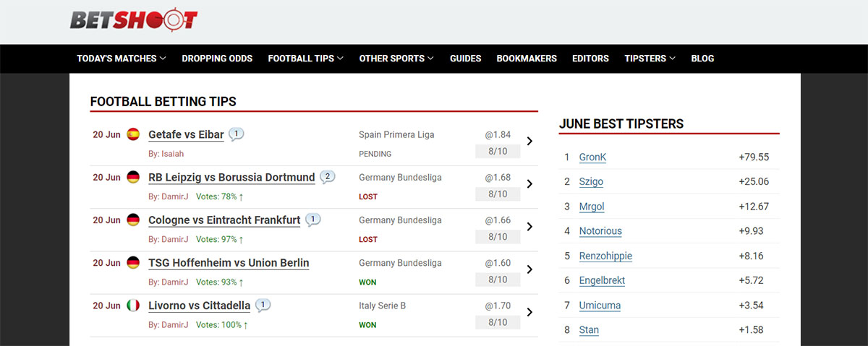Viewport: 868px width, 346px height.
Task: Expand the Football Tips dropdown
Action: [305, 59]
